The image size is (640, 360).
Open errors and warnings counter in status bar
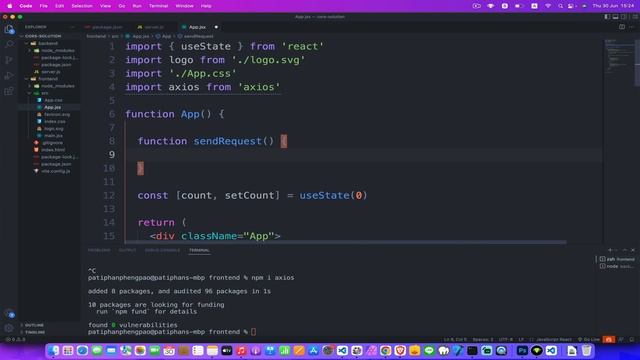16,339
